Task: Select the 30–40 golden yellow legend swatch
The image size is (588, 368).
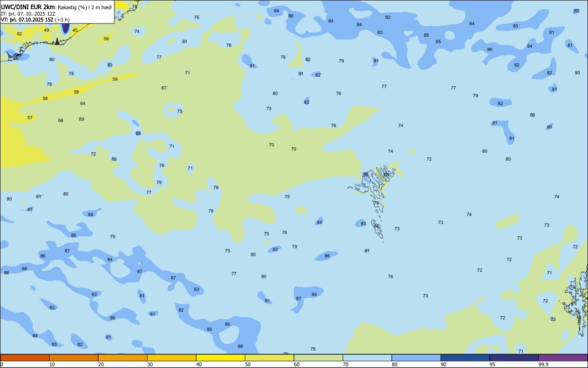Action: 171,357
